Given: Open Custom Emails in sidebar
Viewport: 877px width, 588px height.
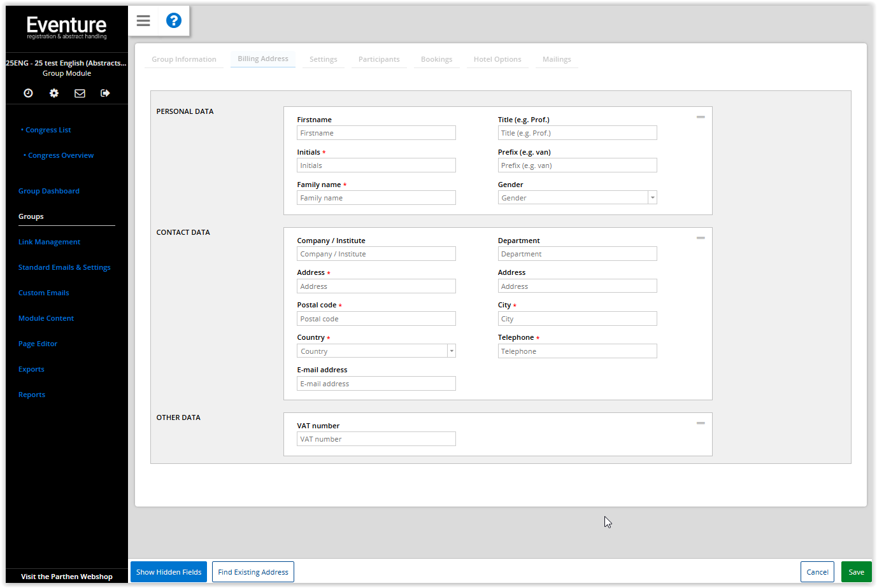Looking at the screenshot, I should point(44,293).
